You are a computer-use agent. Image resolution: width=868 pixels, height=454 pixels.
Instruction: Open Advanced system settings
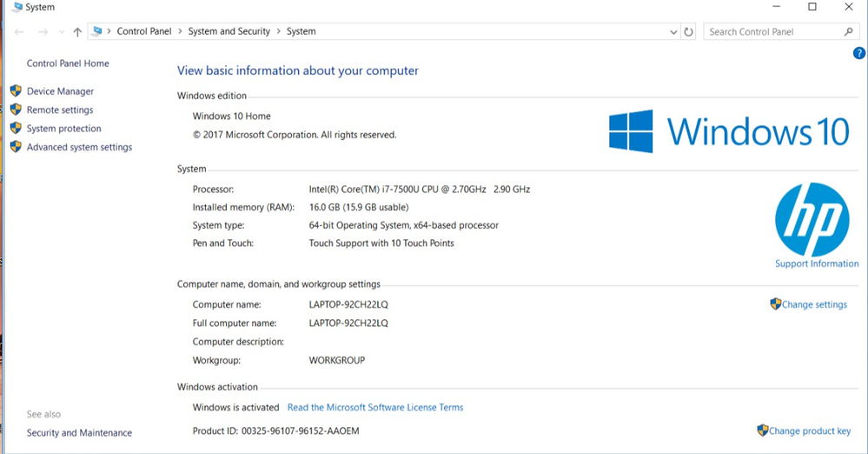[x=79, y=148]
